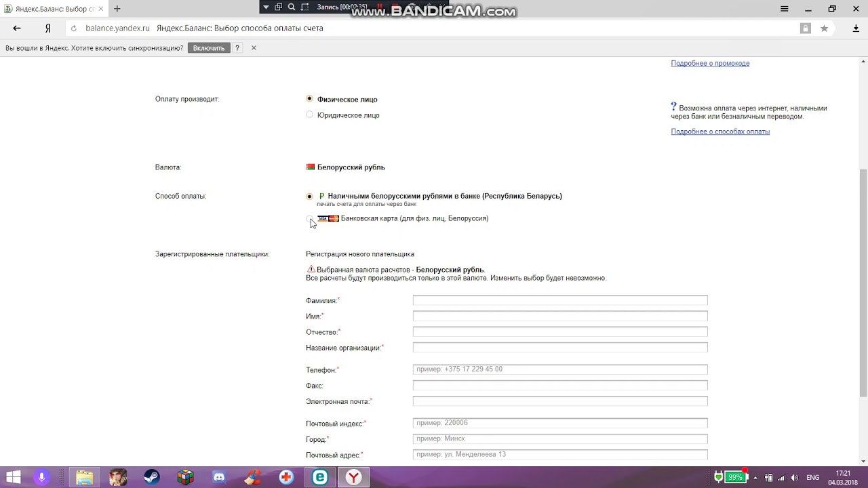Switch to Yandex Browser in taskbar
The height and width of the screenshot is (488, 868).
(x=354, y=477)
